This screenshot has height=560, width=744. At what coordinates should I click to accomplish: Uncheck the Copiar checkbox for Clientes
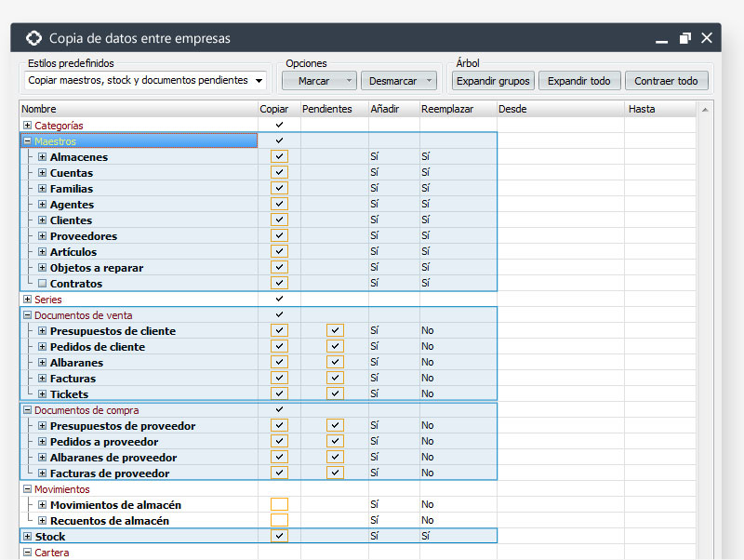[x=279, y=220]
